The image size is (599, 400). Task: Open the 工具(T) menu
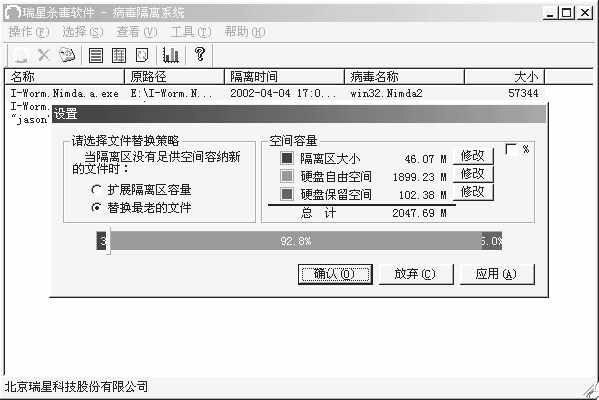[191, 32]
